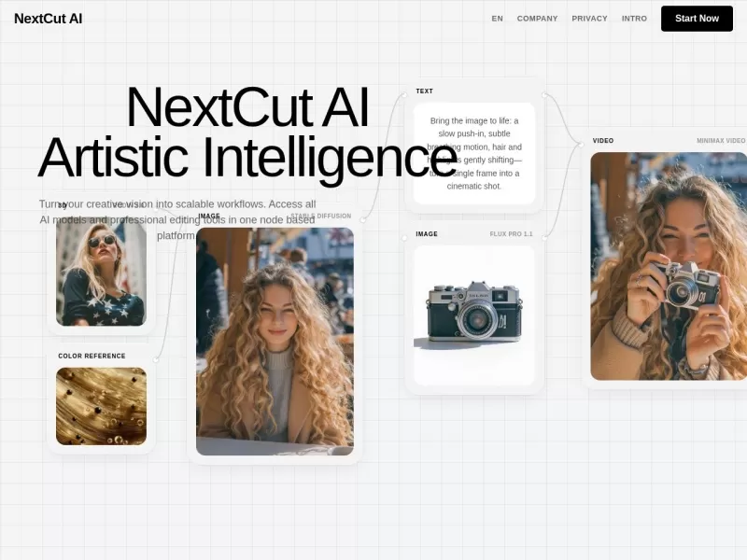The height and width of the screenshot is (560, 747).
Task: Open the COMPANY nav link
Action: click(x=537, y=19)
